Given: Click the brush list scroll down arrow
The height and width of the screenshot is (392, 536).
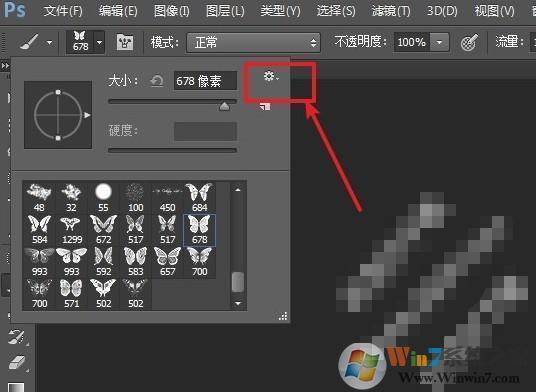Looking at the screenshot, I should coord(238,303).
